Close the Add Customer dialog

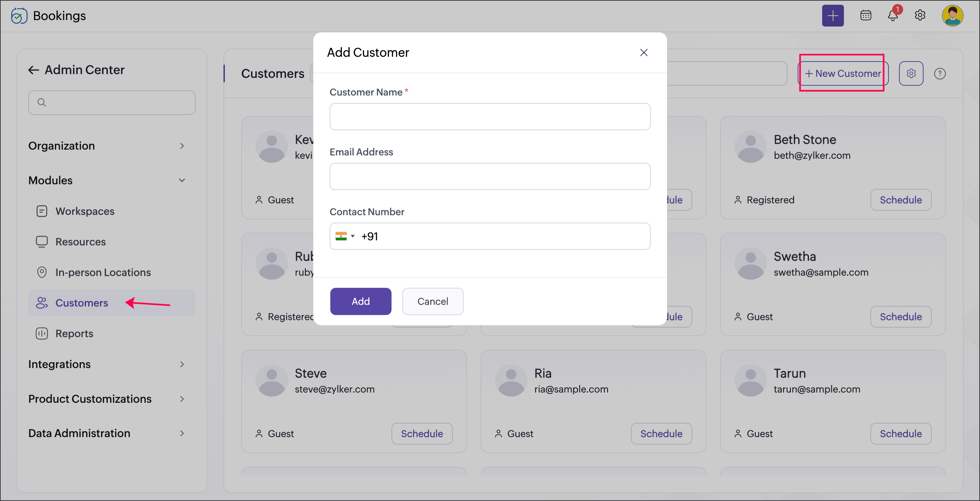click(643, 52)
